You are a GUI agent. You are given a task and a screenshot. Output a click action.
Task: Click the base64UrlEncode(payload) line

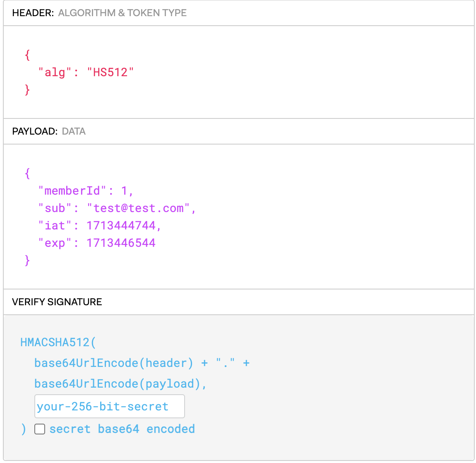(120, 384)
